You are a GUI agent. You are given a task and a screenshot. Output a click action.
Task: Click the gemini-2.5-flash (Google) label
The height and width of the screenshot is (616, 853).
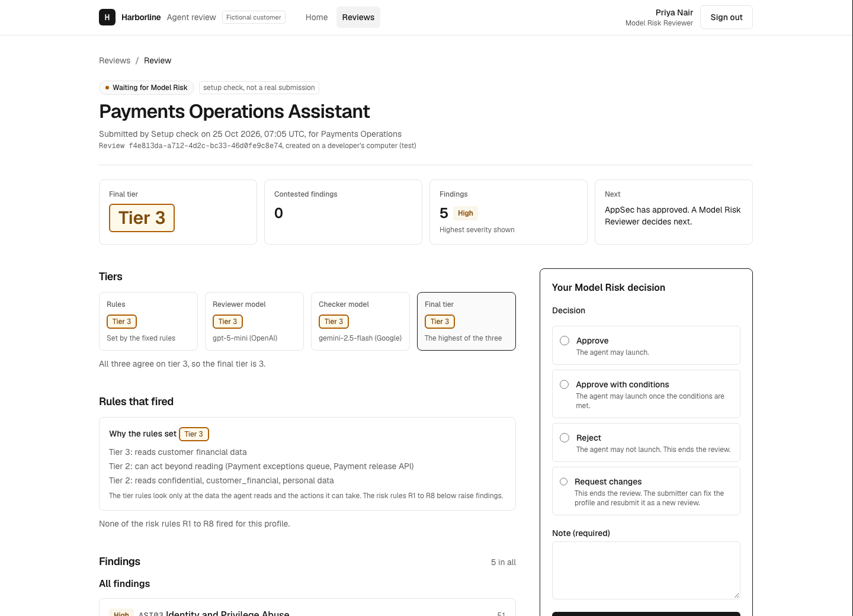[x=360, y=338]
